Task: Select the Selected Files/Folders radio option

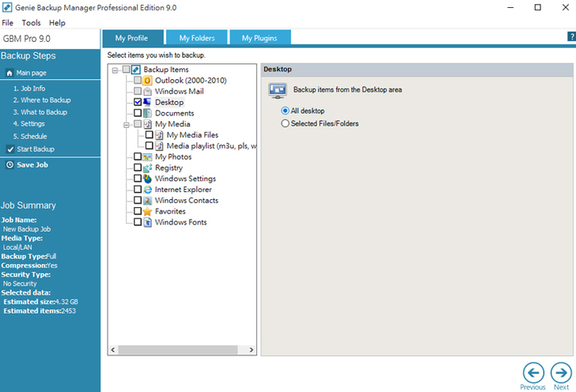Action: point(286,123)
